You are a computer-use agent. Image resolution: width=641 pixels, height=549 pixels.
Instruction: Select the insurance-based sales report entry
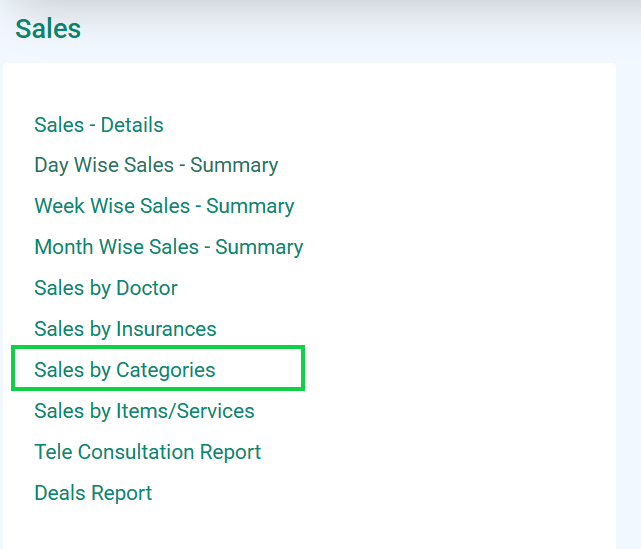coord(125,329)
